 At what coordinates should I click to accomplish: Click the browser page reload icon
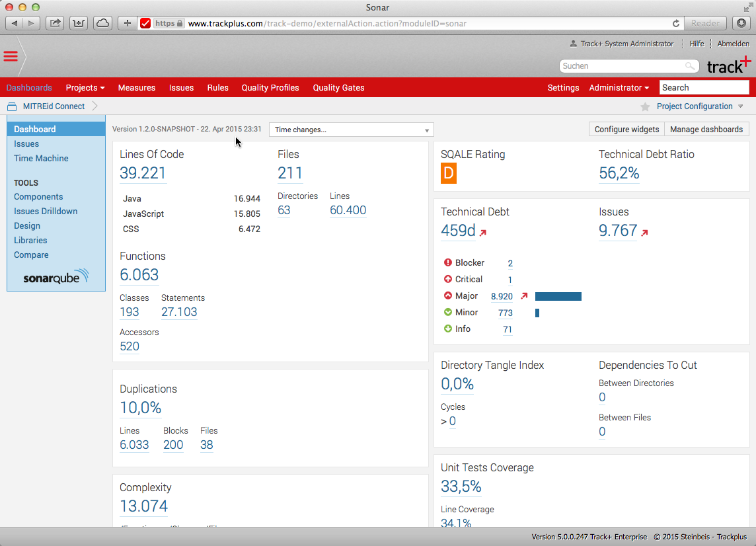tap(676, 22)
